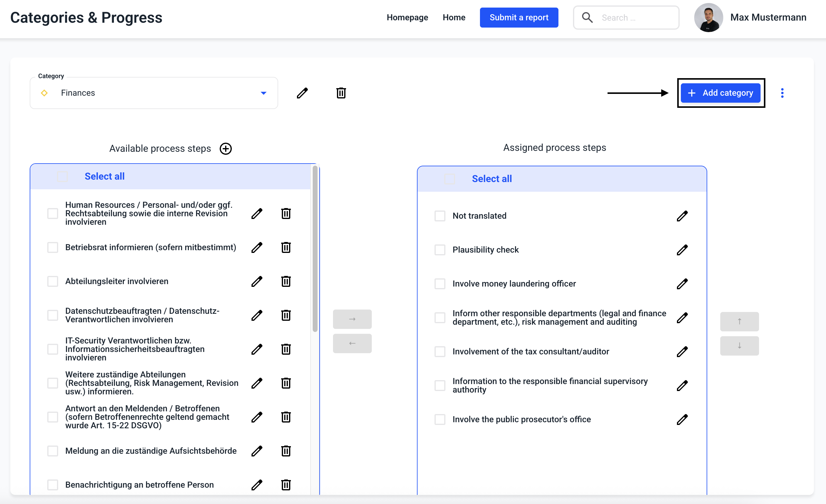Viewport: 826px width, 504px height.
Task: Click right arrow to assign steps
Action: tap(352, 319)
